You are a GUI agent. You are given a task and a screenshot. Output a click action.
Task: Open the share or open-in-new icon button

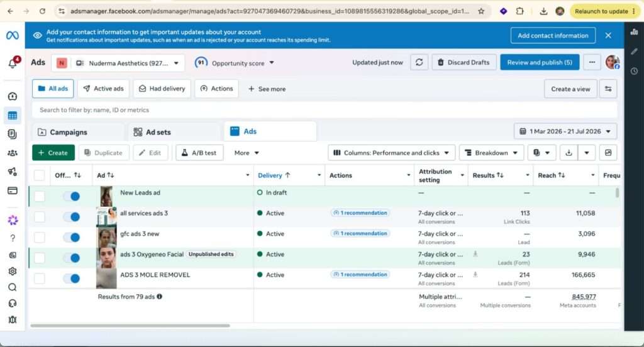[608, 153]
